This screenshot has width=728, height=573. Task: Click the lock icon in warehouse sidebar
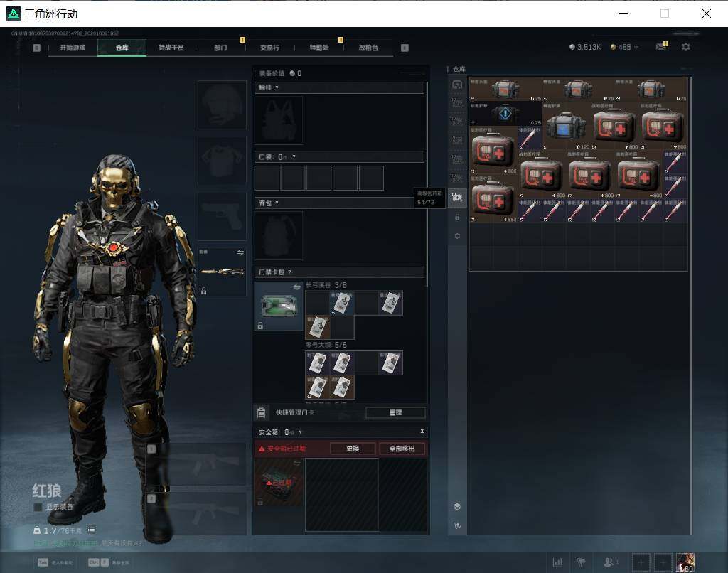457,217
